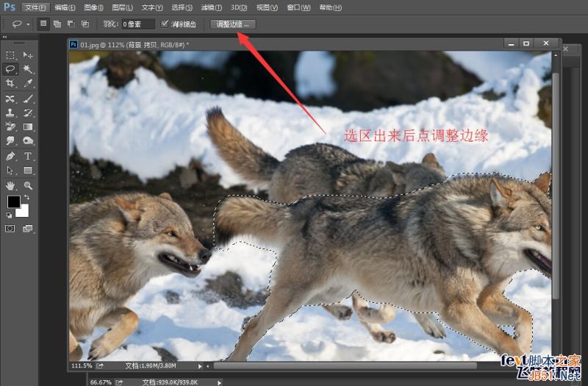Click the 调整边缘 (Refine Edge) button
Viewport: 588px width, 386px height.
tap(233, 24)
